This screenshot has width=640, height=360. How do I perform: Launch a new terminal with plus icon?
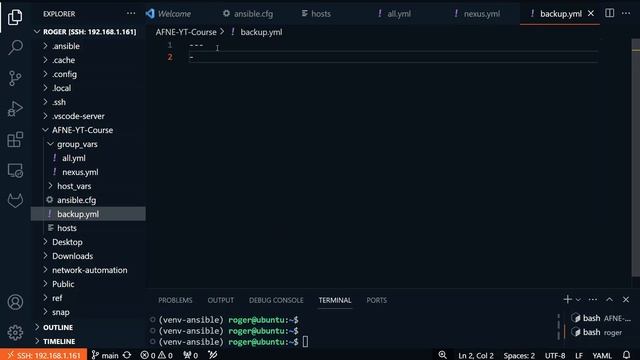tap(567, 300)
